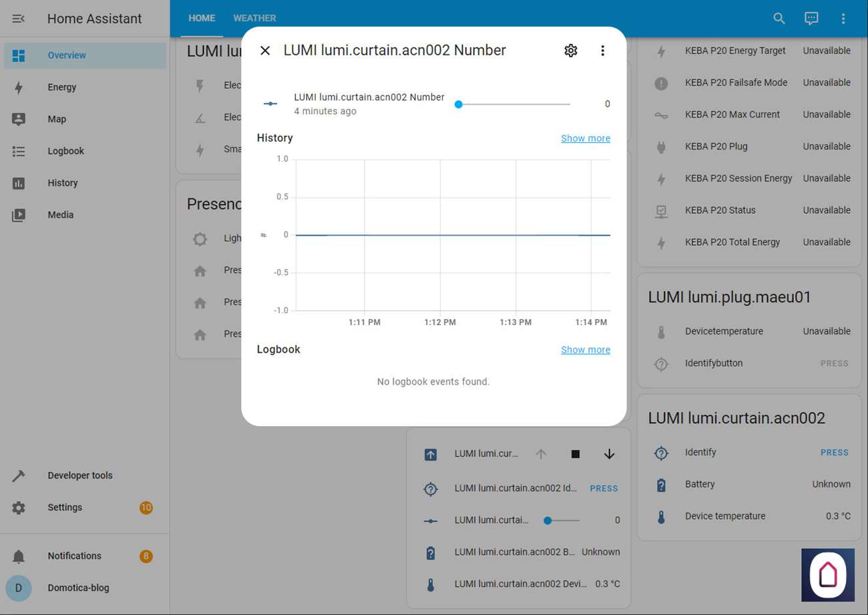Collapse the sidebar using hamburger icon
The height and width of the screenshot is (615, 868).
point(19,19)
